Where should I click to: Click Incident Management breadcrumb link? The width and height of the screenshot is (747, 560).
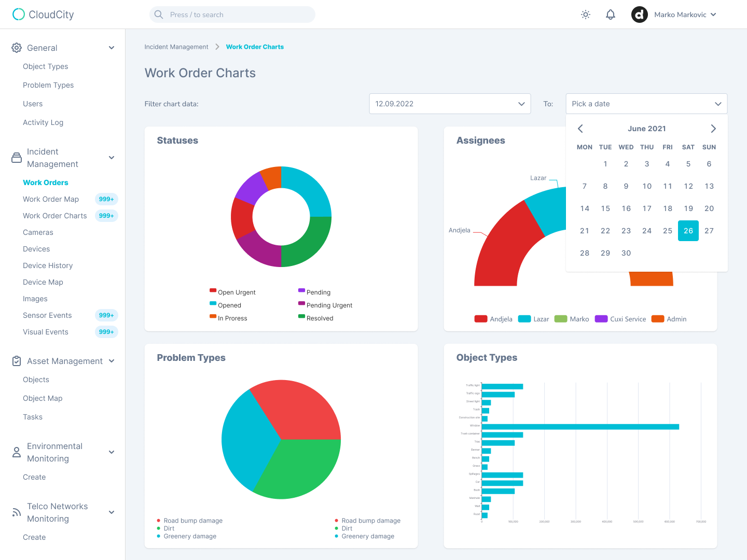(x=176, y=47)
